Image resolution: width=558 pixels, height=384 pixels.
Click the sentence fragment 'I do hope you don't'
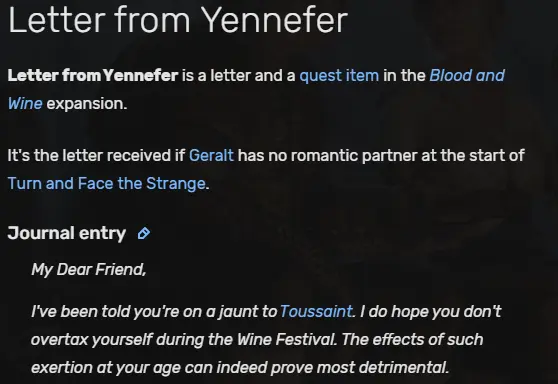tap(430, 311)
